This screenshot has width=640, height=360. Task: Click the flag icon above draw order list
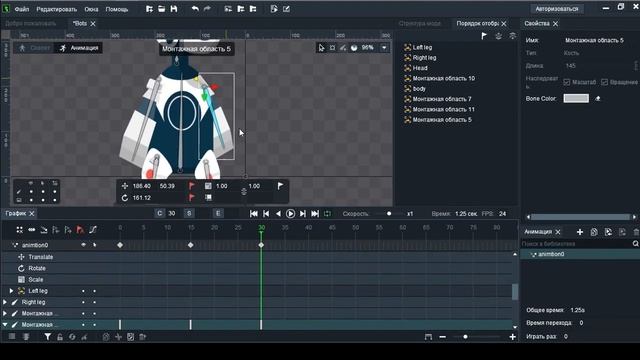click(484, 36)
